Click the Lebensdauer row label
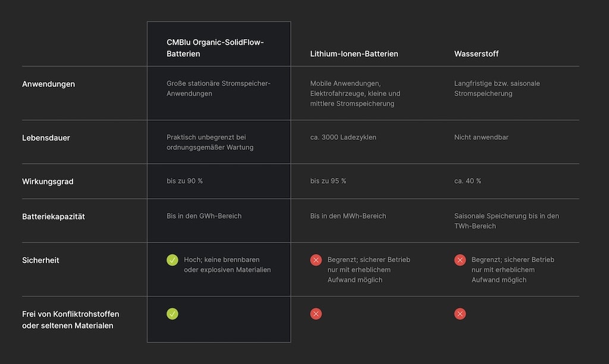Viewport: 609px width, 364px height. [46, 138]
